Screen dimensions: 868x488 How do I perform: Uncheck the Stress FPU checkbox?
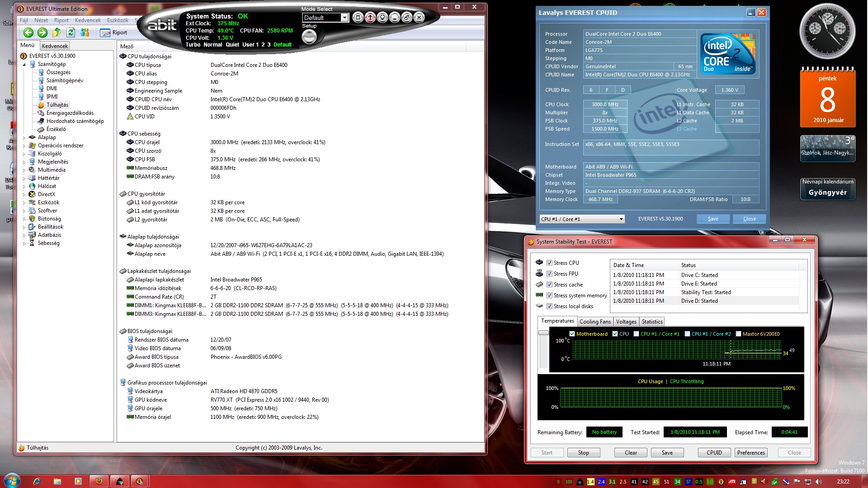549,274
